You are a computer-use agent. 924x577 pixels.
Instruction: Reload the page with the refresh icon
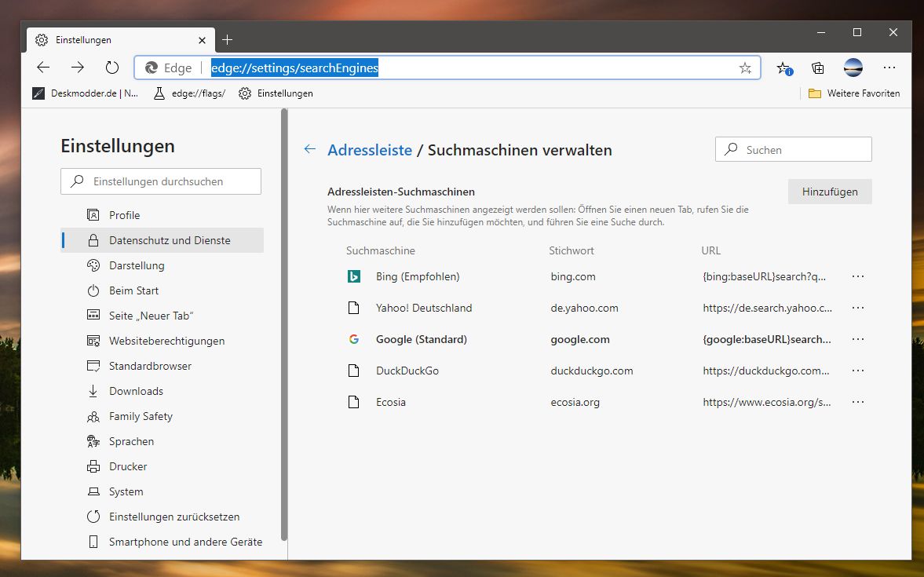112,68
